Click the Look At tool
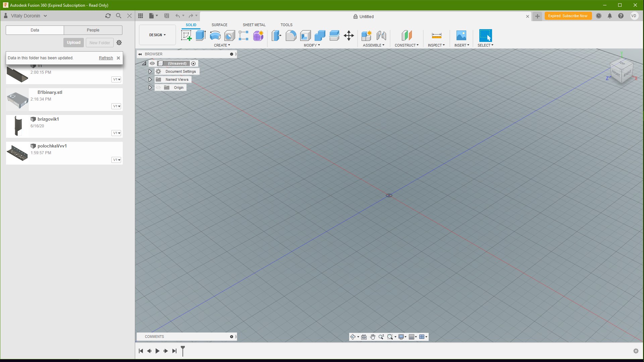The height and width of the screenshot is (362, 644). [x=364, y=337]
